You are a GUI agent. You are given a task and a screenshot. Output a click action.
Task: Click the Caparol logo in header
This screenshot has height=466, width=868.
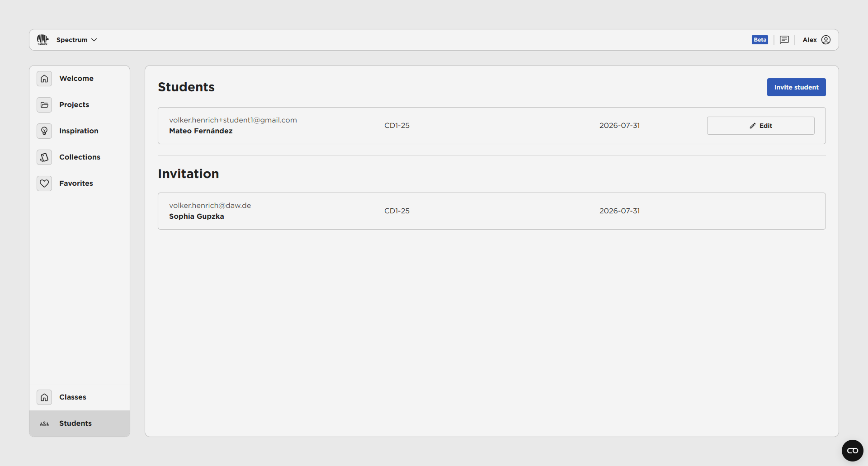click(42, 40)
